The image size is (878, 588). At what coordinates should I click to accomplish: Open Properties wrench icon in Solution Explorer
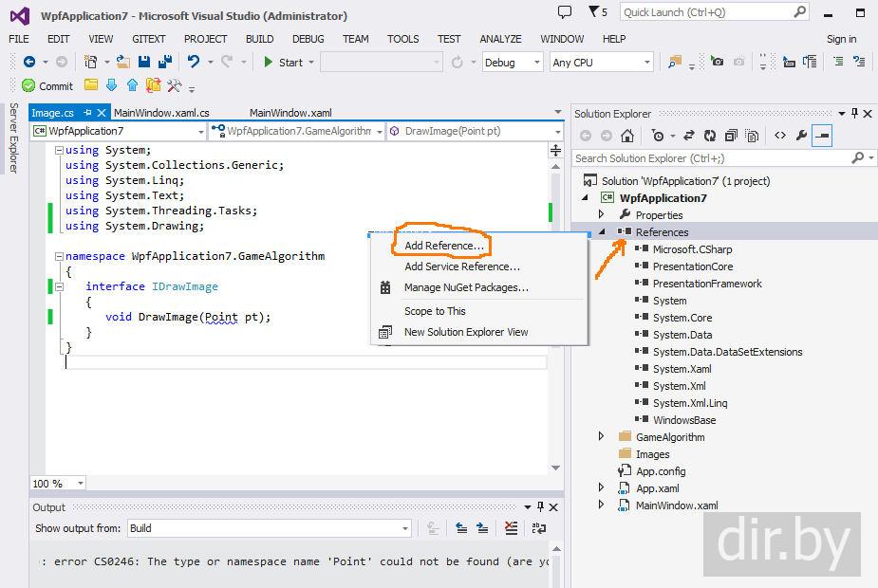click(x=801, y=136)
